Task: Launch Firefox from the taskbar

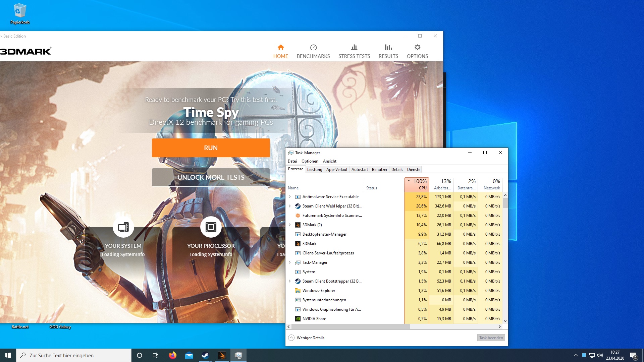Action: pos(173,355)
